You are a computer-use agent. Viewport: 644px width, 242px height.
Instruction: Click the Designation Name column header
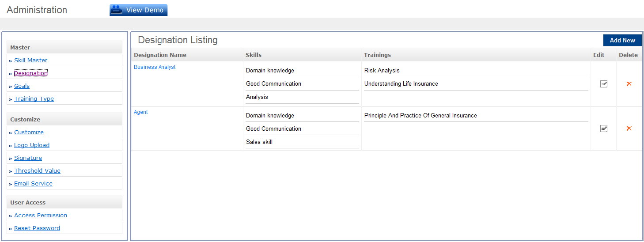[160, 55]
